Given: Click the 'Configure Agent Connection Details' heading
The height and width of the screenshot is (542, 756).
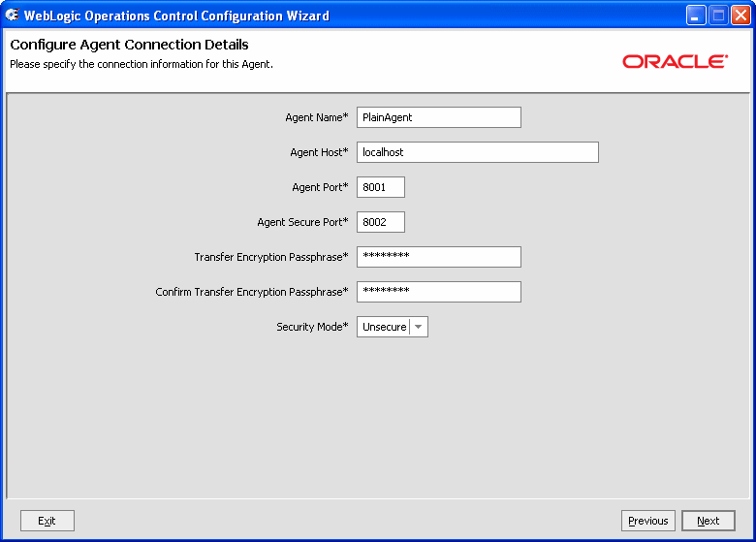Looking at the screenshot, I should (129, 45).
